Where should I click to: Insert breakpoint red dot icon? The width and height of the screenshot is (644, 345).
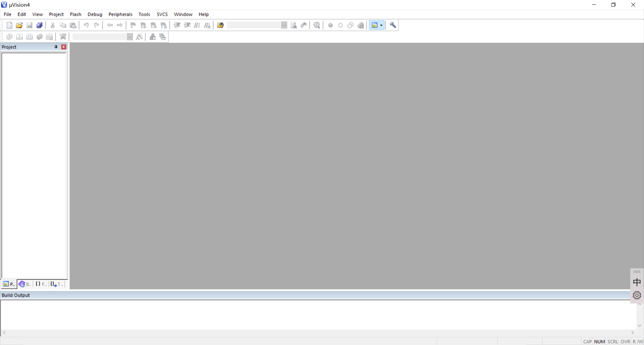click(330, 25)
